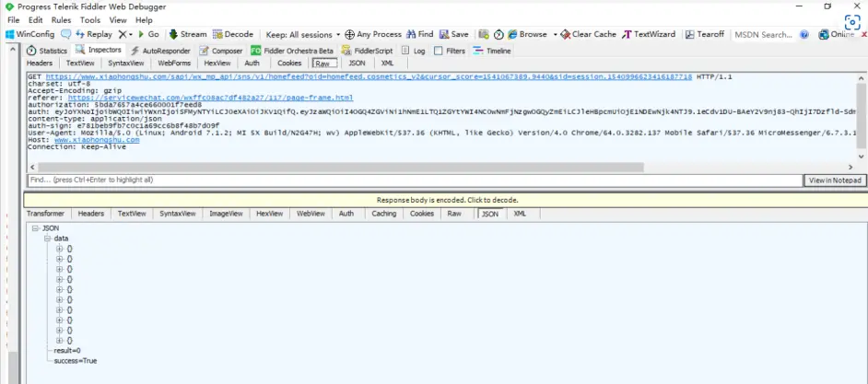Click the blue help icon beside MSDN Search
This screenshot has height=384, width=868.
click(804, 34)
